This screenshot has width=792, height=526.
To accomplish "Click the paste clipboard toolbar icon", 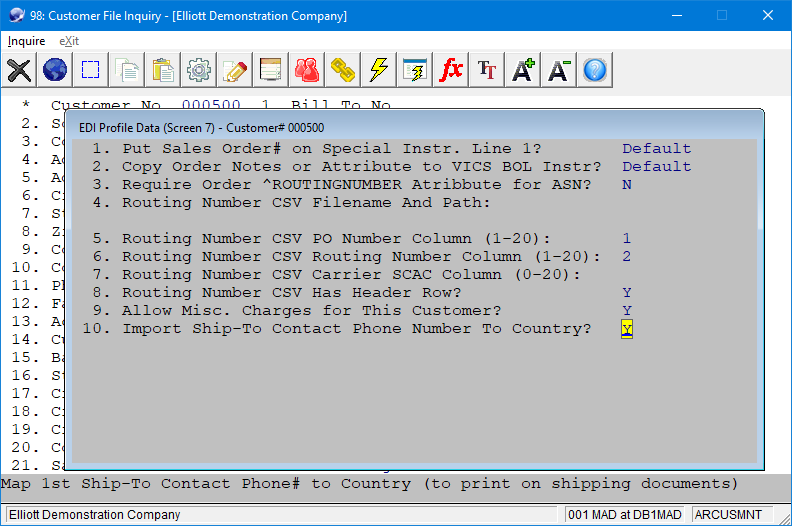I will pyautogui.click(x=163, y=70).
